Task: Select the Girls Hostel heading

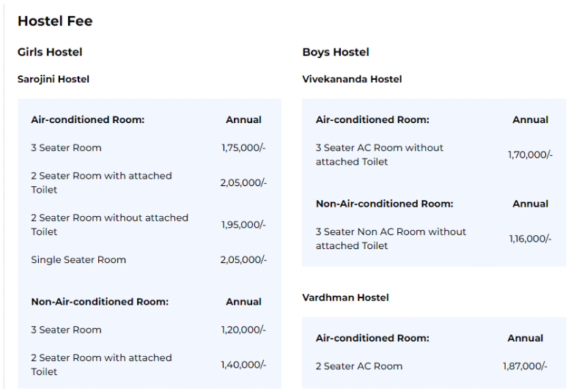Action: (x=50, y=52)
